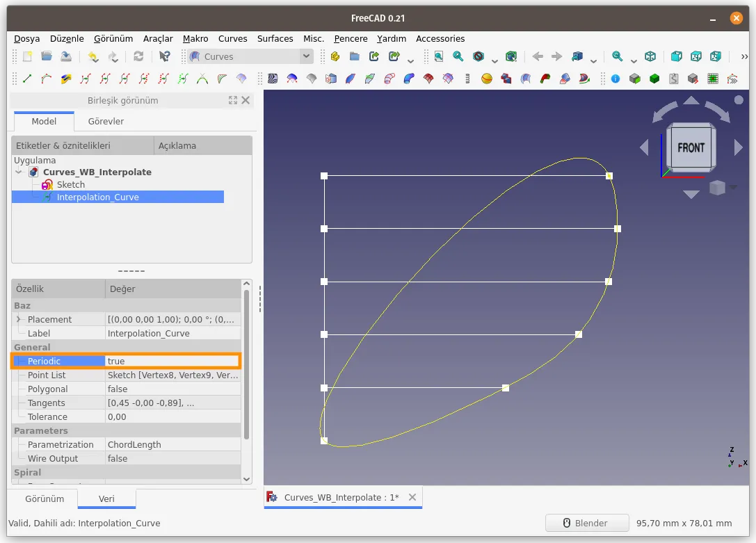Screen dimensions: 756x543
Task: Open the Surfaces menu
Action: (275, 38)
